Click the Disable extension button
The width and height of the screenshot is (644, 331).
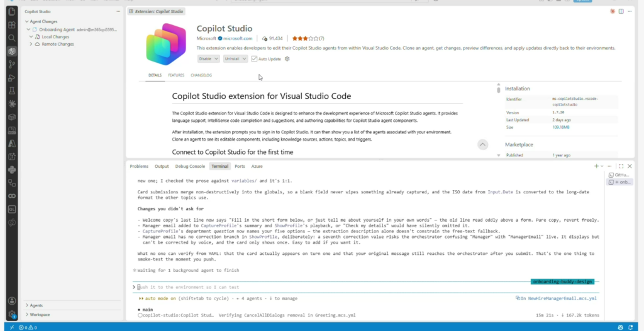(x=206, y=58)
